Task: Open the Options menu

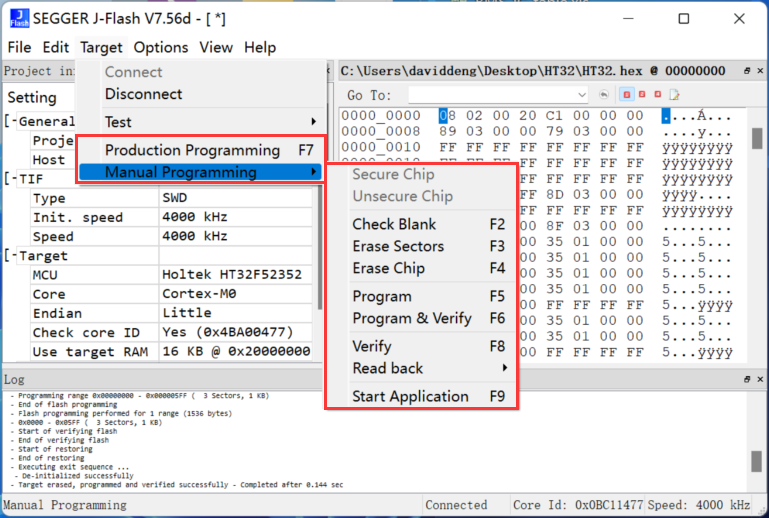Action: point(161,47)
